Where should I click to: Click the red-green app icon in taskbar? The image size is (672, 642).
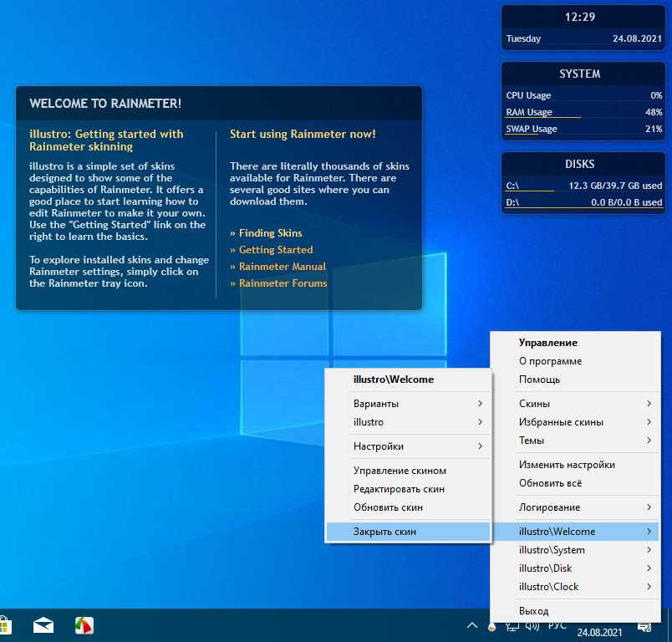coord(84,625)
